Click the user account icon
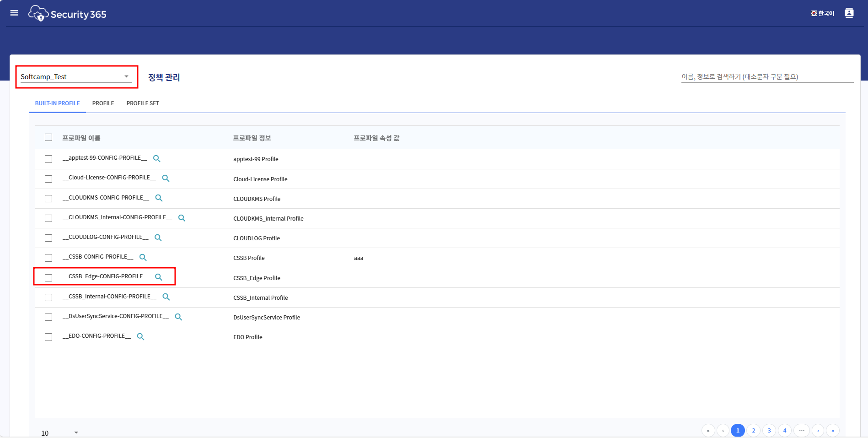 [x=849, y=13]
